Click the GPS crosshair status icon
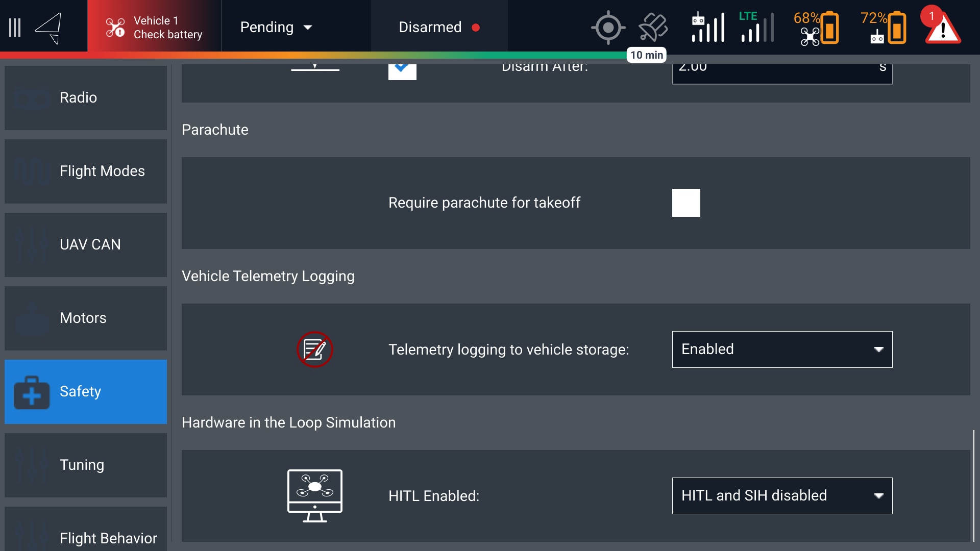Viewport: 980px width, 551px height. (608, 28)
